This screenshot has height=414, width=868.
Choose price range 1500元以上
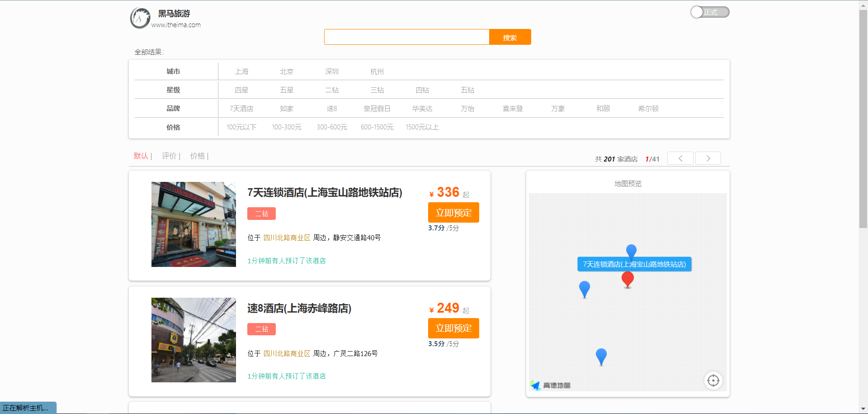tap(422, 127)
